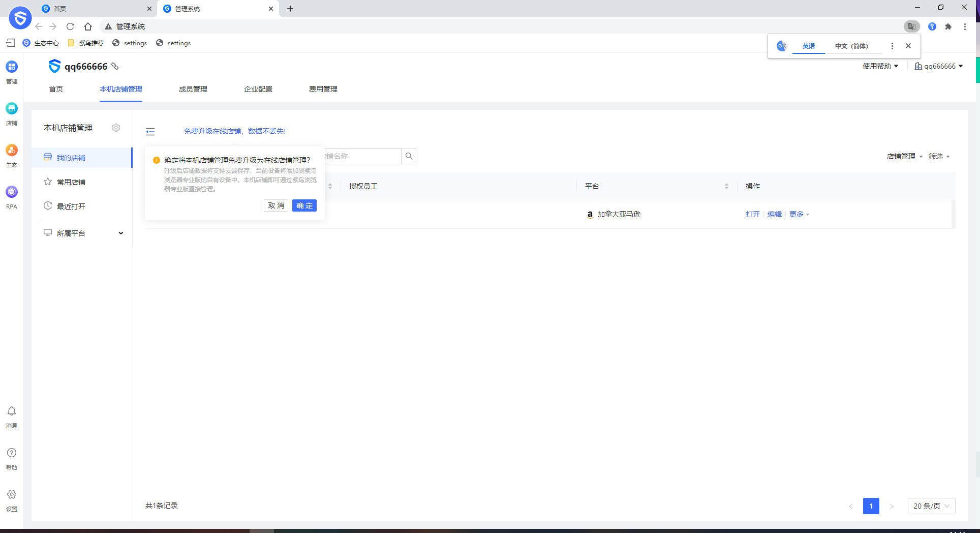The image size is (980, 533).
Task: Click the RPA icon in left sidebar
Action: tap(12, 192)
